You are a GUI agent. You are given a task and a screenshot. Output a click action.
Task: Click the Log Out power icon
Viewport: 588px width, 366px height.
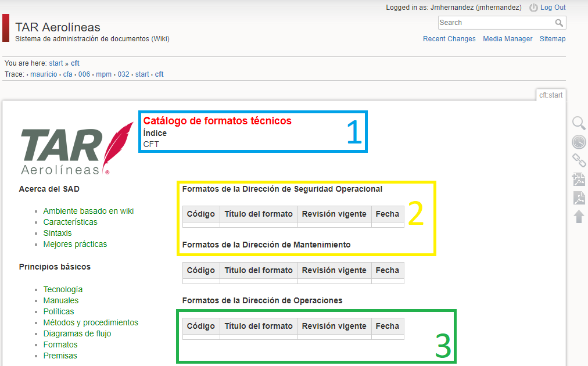[x=533, y=8]
